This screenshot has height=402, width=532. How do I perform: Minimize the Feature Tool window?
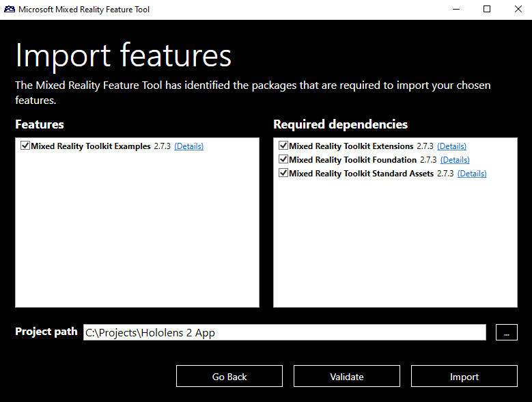click(x=456, y=9)
